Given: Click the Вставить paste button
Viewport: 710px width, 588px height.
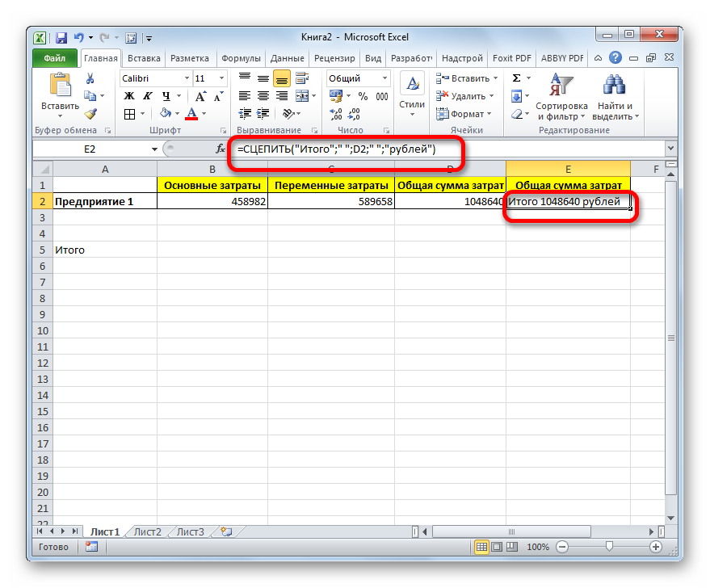Looking at the screenshot, I should [x=60, y=93].
